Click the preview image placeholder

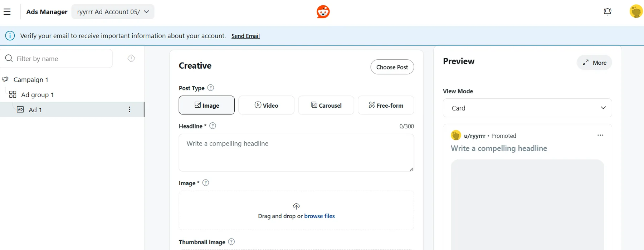(527, 205)
